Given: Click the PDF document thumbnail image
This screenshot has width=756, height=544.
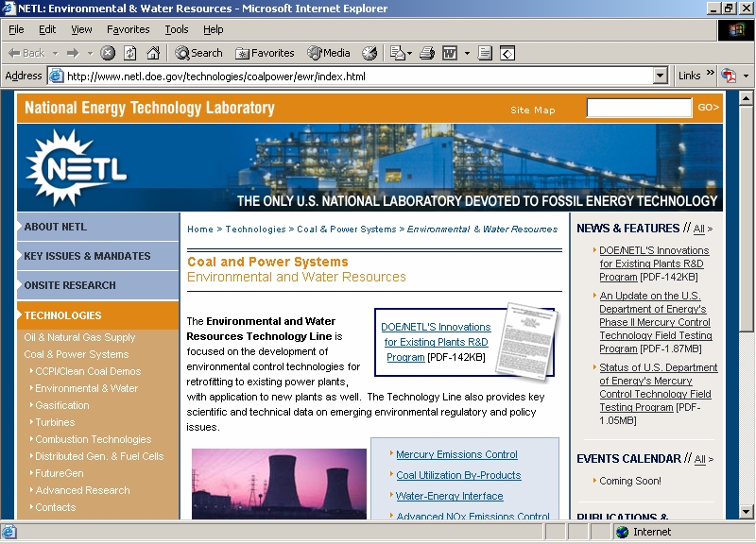Looking at the screenshot, I should tap(526, 341).
